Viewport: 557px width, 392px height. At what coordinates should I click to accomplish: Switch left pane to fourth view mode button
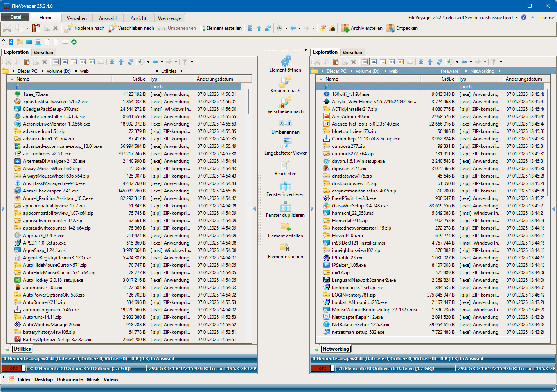pos(83,62)
